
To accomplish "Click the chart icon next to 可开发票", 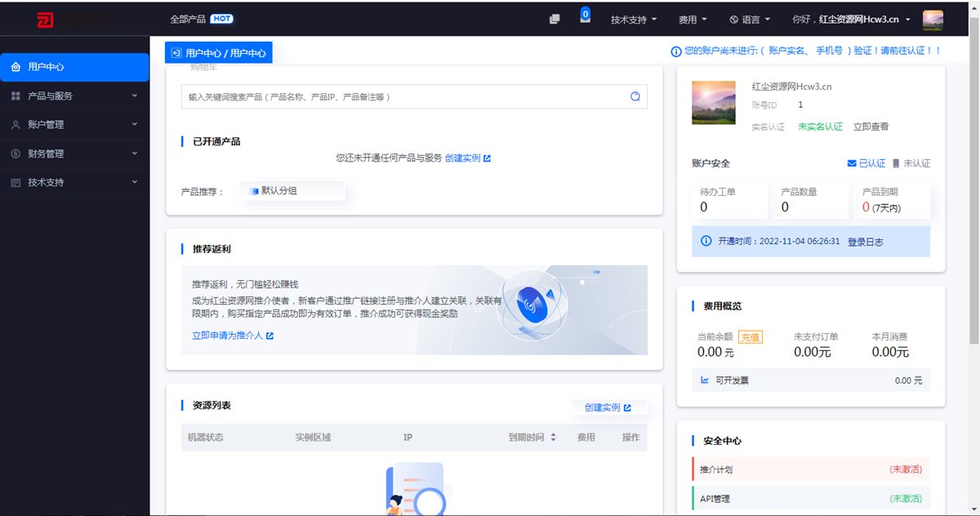I will tap(705, 380).
